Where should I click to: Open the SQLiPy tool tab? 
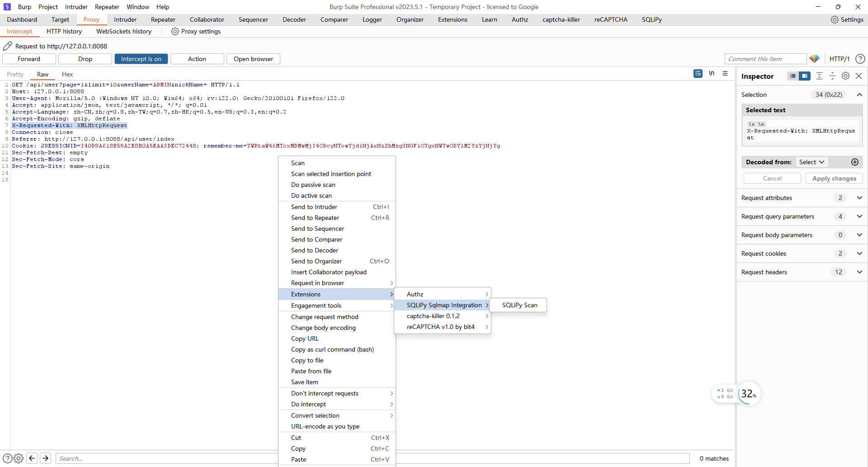click(652, 19)
